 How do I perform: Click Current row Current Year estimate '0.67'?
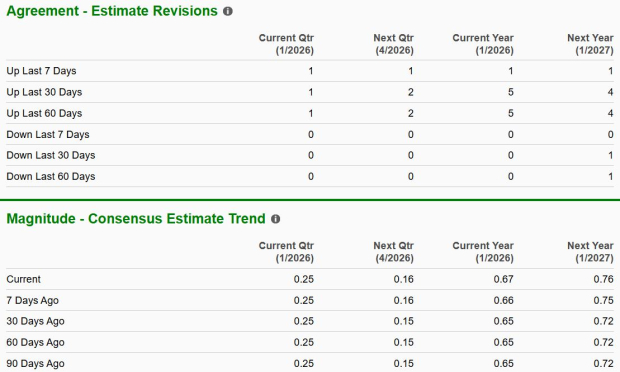(504, 279)
